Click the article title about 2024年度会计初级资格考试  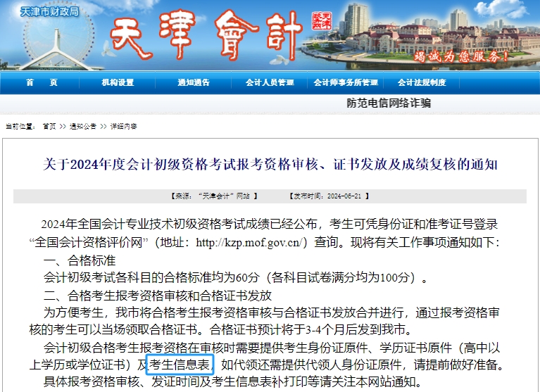[270, 165]
